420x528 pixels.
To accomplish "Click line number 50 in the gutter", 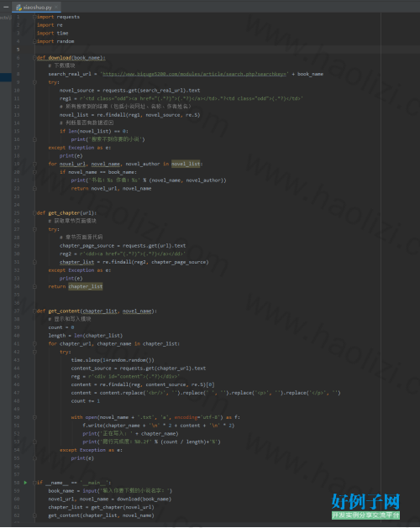I will [17, 417].
